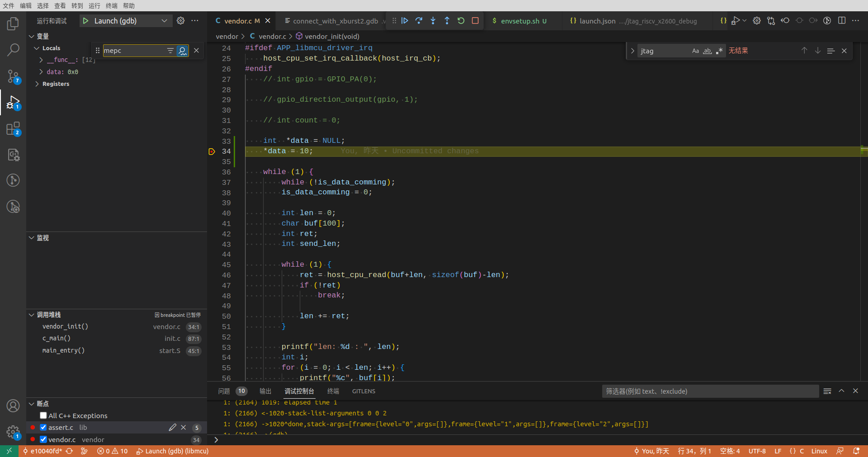This screenshot has height=457, width=868.
Task: Toggle filter mode in variables search
Action: [x=170, y=51]
